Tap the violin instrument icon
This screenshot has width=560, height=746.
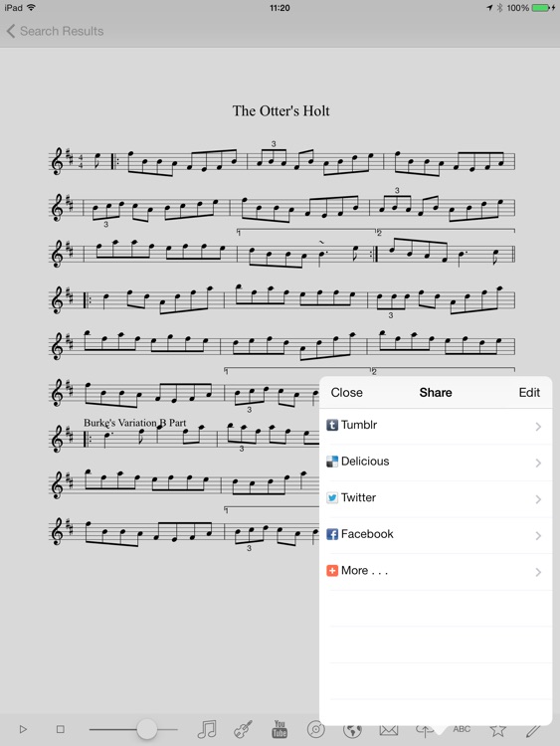tap(243, 729)
